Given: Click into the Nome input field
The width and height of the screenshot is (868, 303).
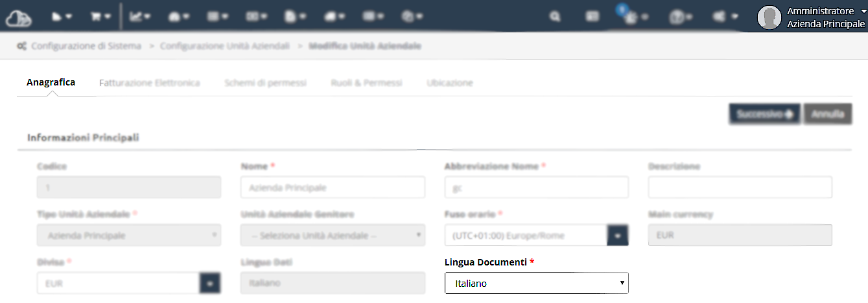Looking at the screenshot, I should coord(333,188).
